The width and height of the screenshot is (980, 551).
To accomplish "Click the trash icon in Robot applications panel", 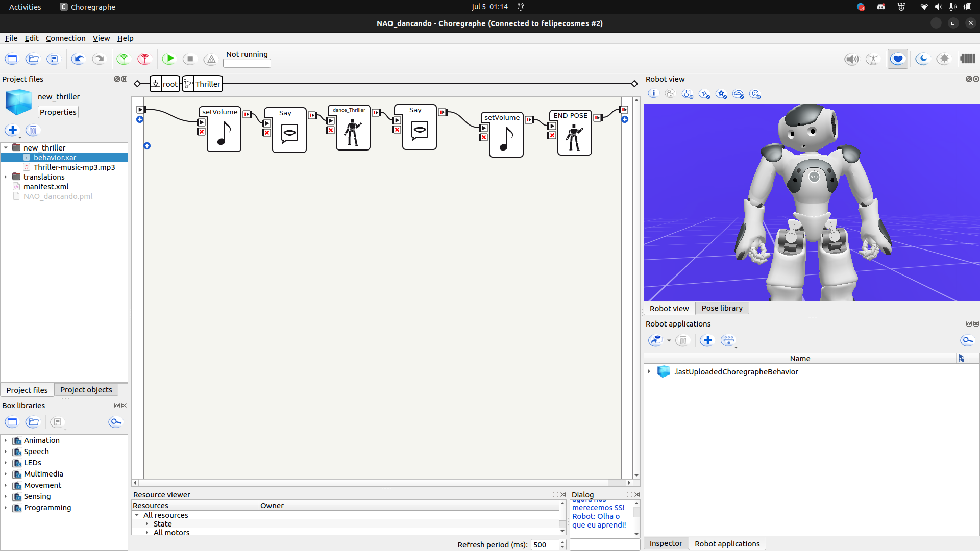I will pos(683,340).
